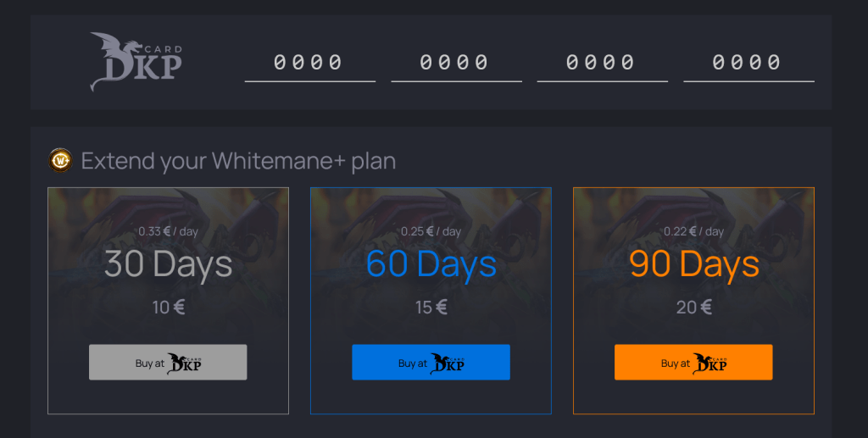Screen dimensions: 868x438
Task: Click the Whitemane+ gold coin icon
Action: [x=61, y=160]
